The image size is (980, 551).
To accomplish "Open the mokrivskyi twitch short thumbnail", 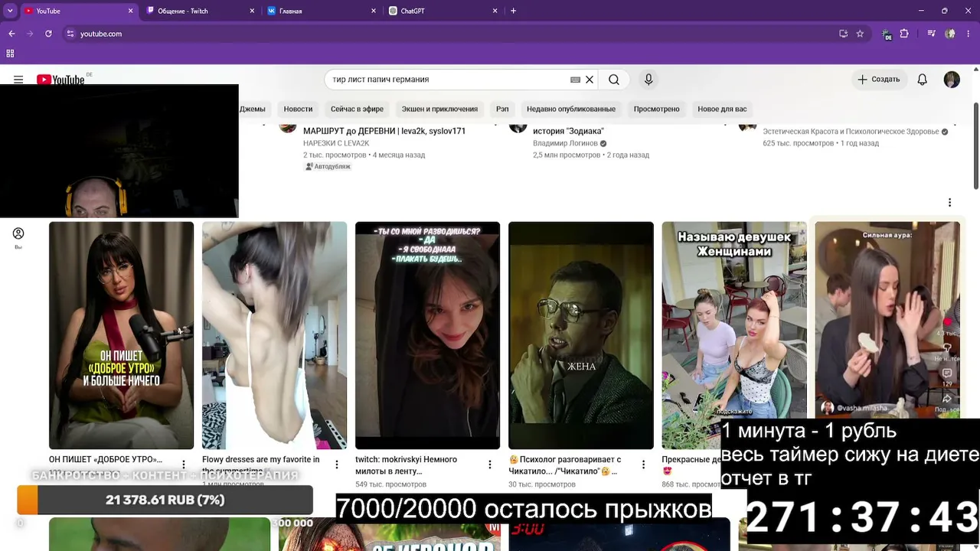I will coord(427,335).
